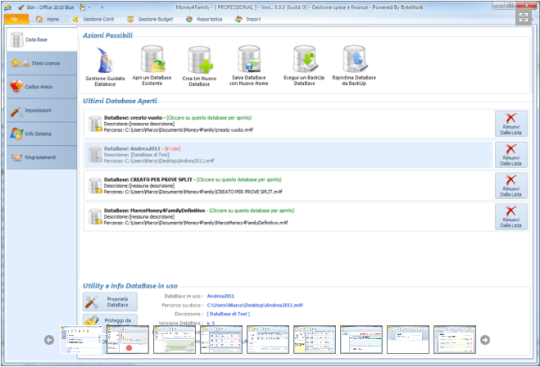
Task: Open Stato Licenza in sidebar
Action: 42,63
